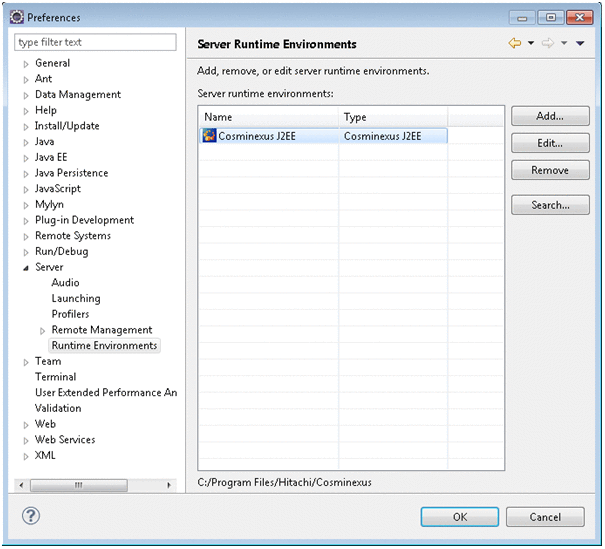This screenshot has width=605, height=549.
Task: Open the view menu triangle in header
Action: pyautogui.click(x=580, y=43)
